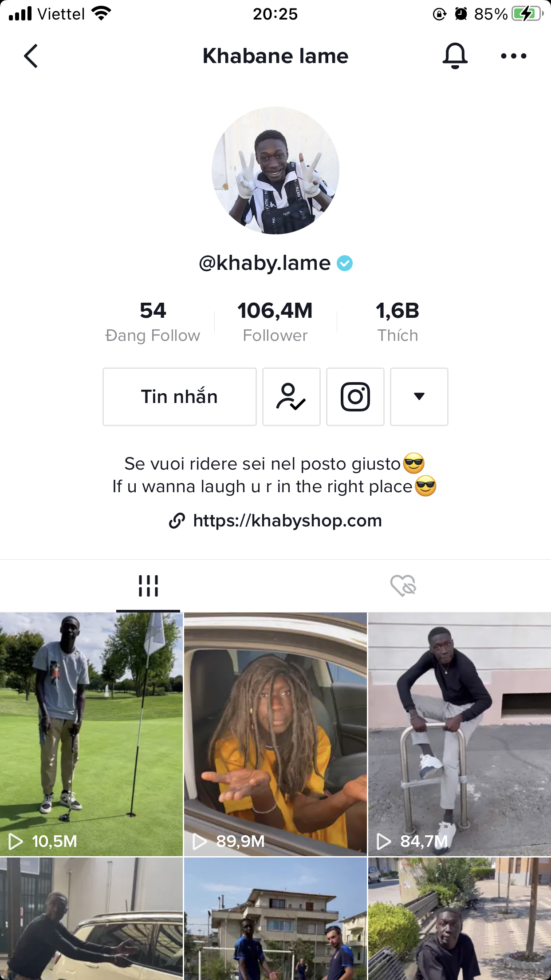Open notification bell settings

tap(455, 56)
